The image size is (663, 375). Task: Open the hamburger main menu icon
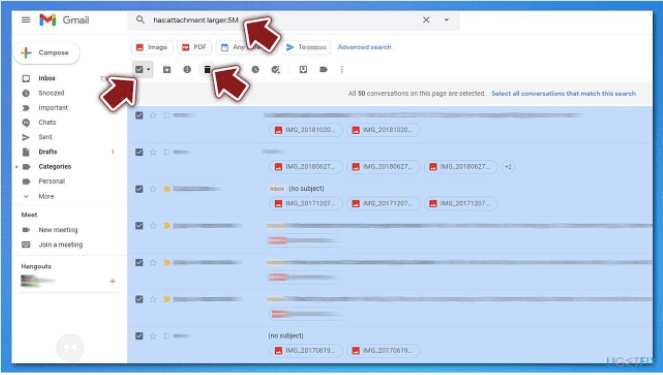click(x=26, y=20)
